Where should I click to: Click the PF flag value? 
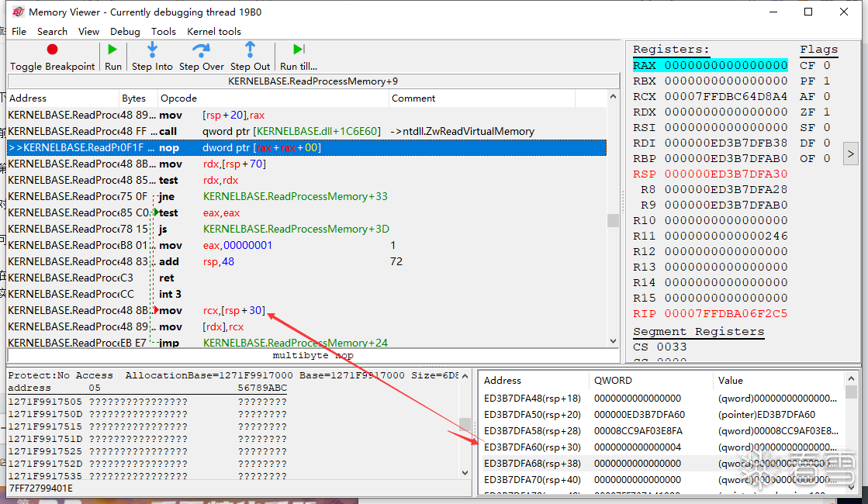(826, 81)
